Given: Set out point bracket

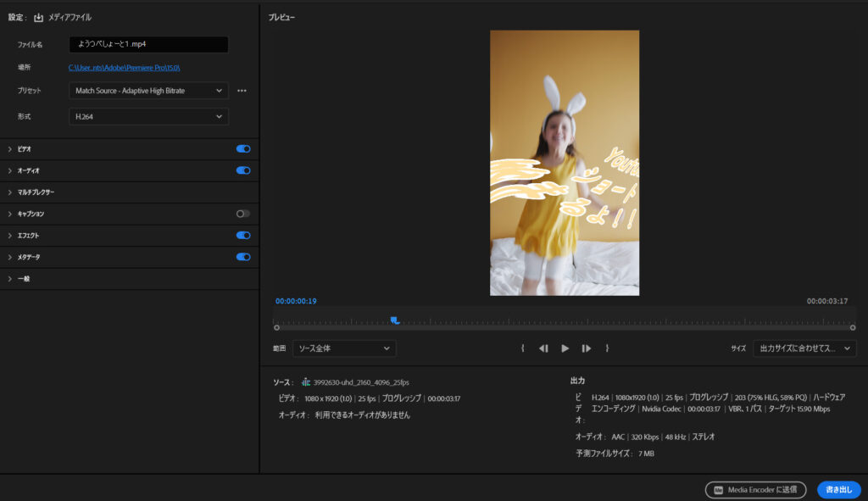Looking at the screenshot, I should pos(607,348).
